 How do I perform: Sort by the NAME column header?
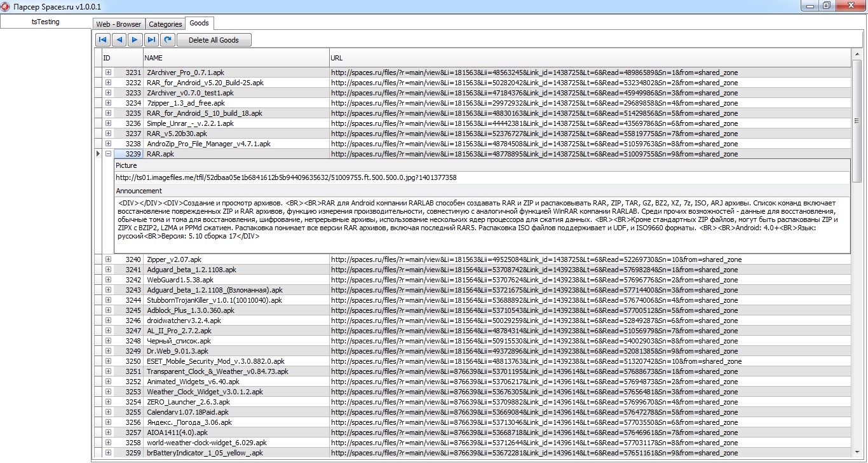pos(236,58)
